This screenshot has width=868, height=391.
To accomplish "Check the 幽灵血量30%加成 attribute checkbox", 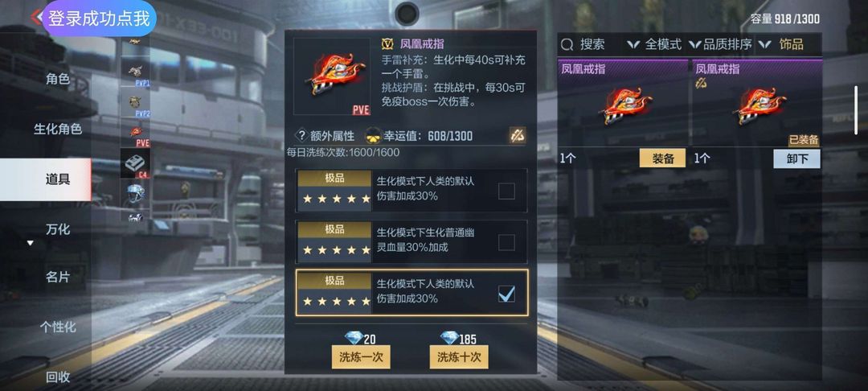I will point(506,242).
